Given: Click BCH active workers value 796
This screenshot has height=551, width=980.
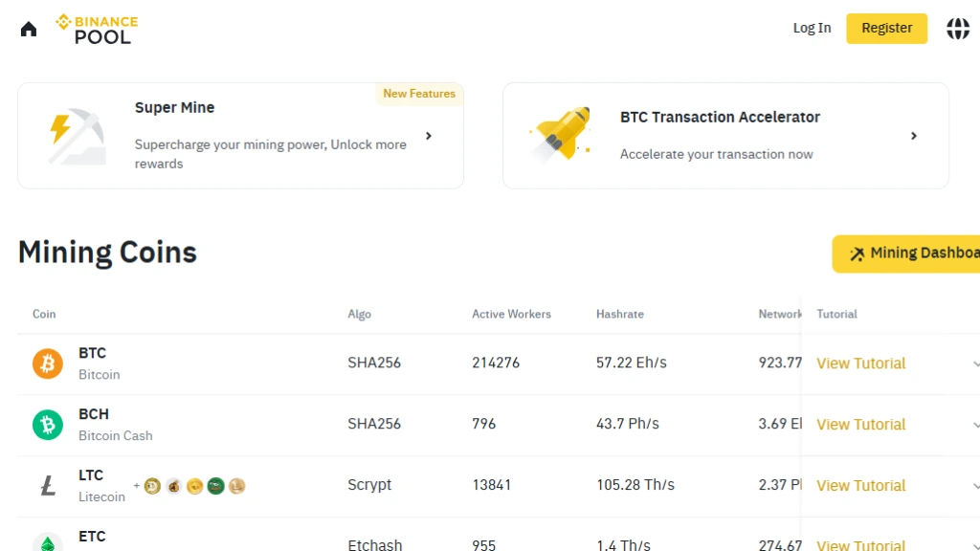Looking at the screenshot, I should [x=483, y=424].
